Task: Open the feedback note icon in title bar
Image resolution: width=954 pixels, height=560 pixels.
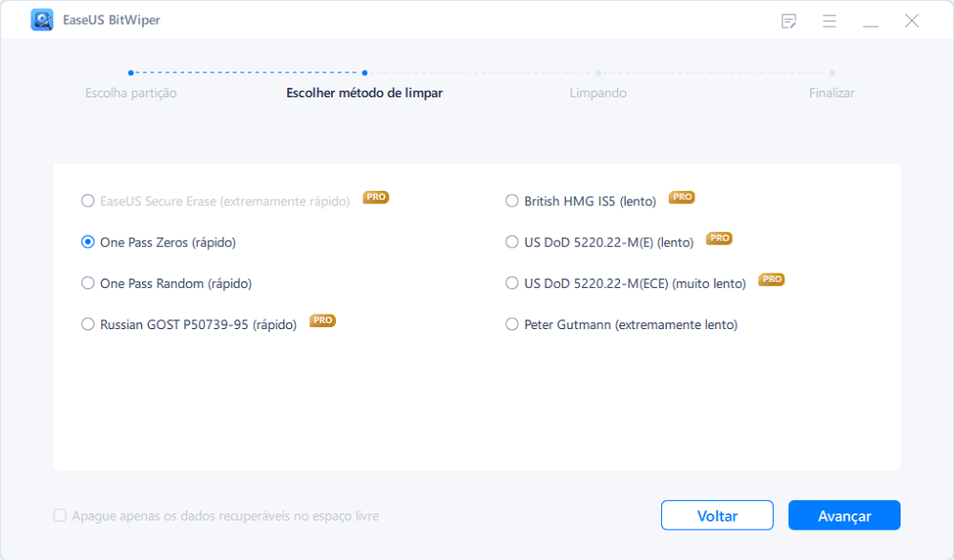Action: click(x=789, y=21)
